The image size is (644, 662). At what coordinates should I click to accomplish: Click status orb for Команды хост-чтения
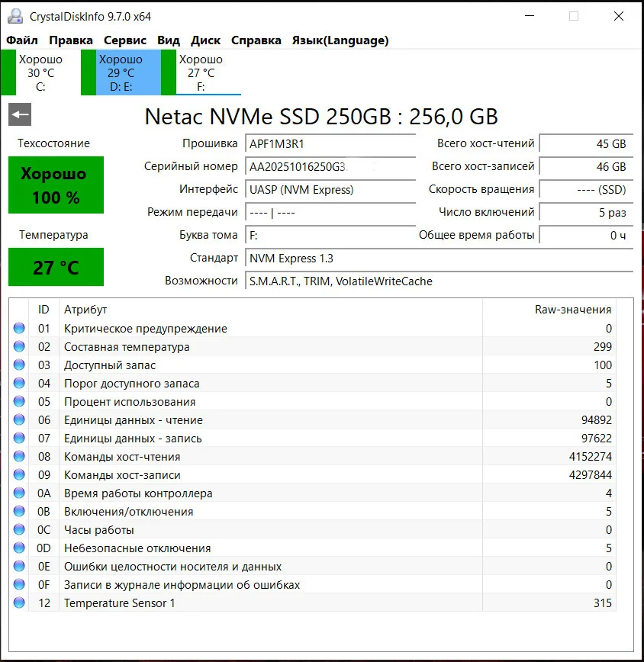click(19, 456)
